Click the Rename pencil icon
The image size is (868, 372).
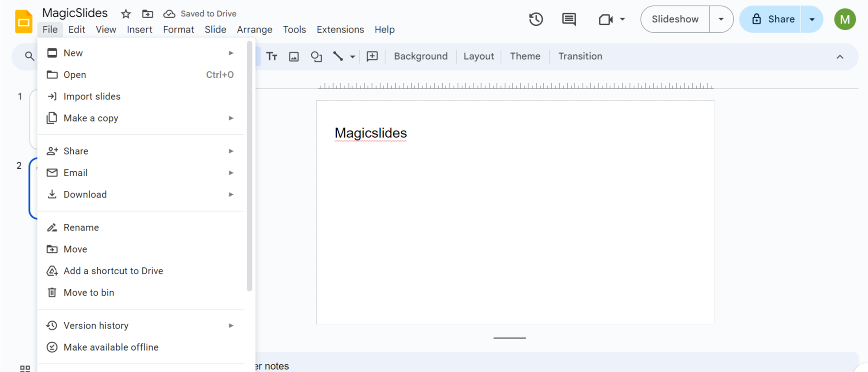tap(52, 227)
